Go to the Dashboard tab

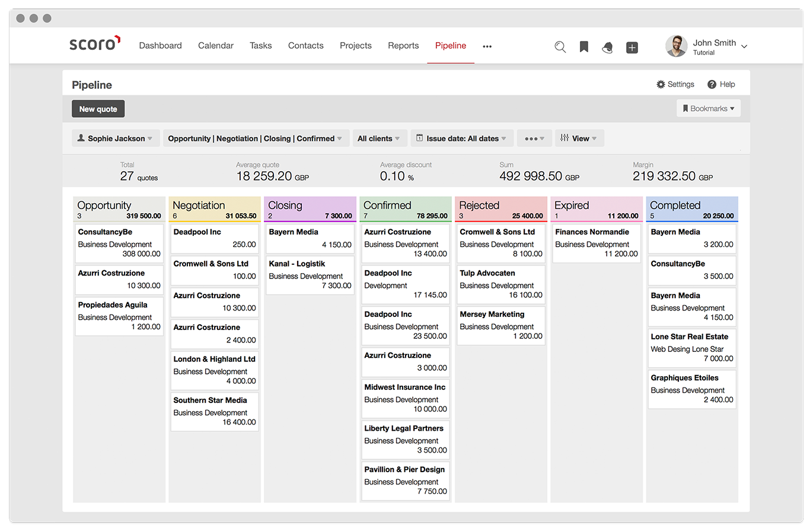point(160,46)
